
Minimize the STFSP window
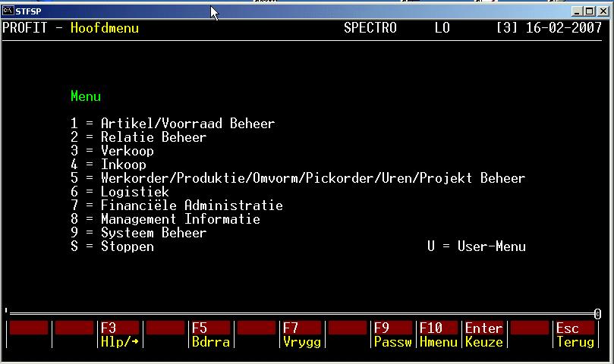[x=577, y=11]
